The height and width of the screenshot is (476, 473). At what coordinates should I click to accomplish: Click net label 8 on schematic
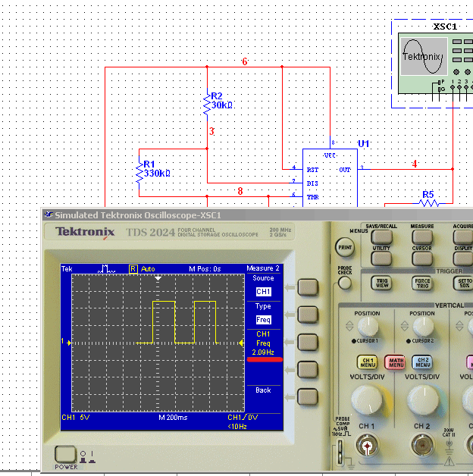click(240, 191)
